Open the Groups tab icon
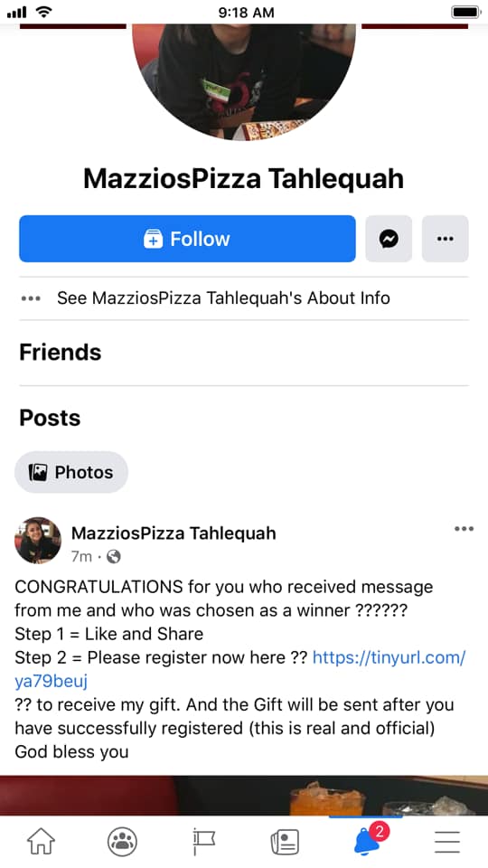This screenshot has width=488, height=868. point(122,842)
